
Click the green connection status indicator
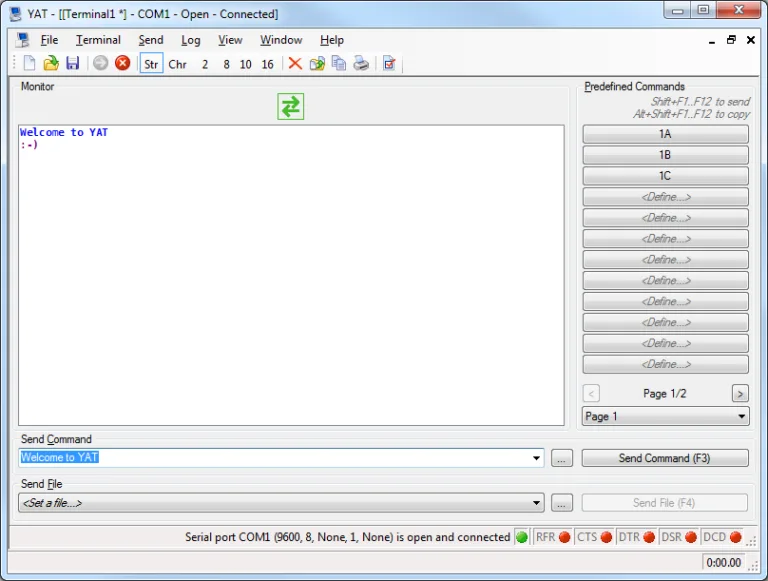click(x=522, y=537)
